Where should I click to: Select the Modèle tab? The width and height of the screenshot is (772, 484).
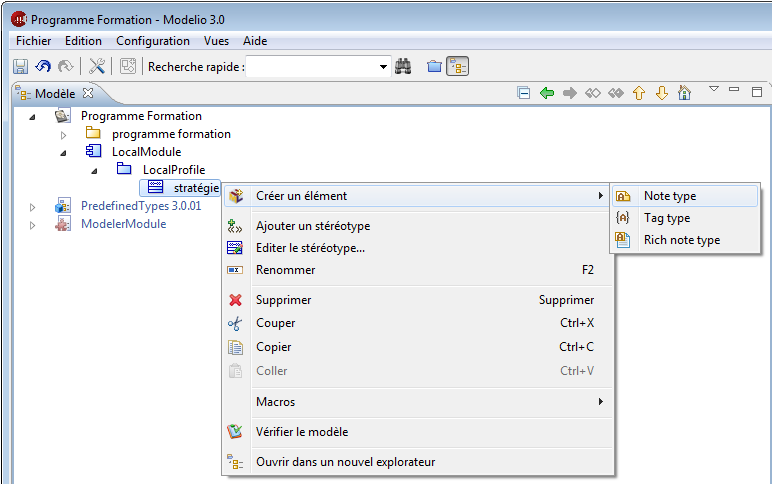(55, 94)
